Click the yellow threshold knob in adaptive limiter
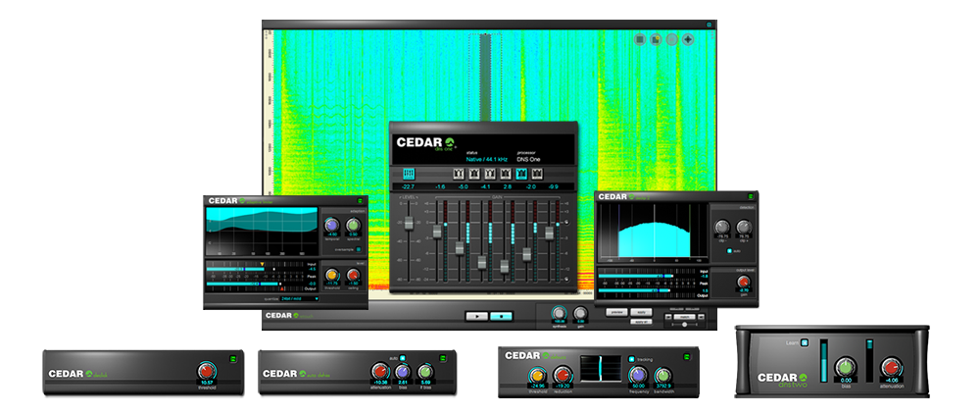Viewport: 980px width, 415px height. point(332,275)
